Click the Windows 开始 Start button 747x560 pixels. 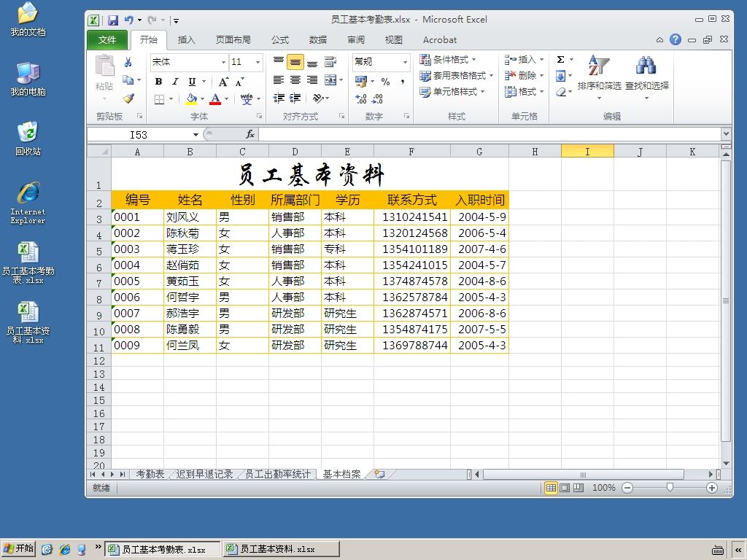click(x=18, y=548)
